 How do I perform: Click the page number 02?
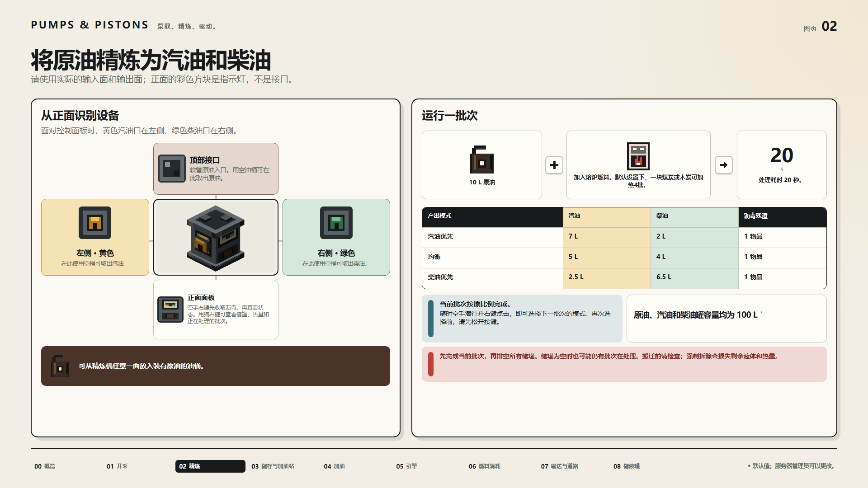829,26
